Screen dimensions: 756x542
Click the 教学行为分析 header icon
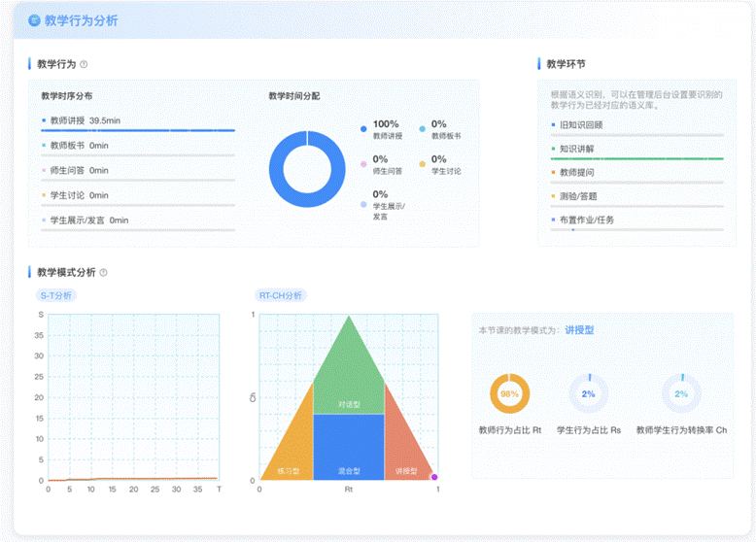(34, 20)
